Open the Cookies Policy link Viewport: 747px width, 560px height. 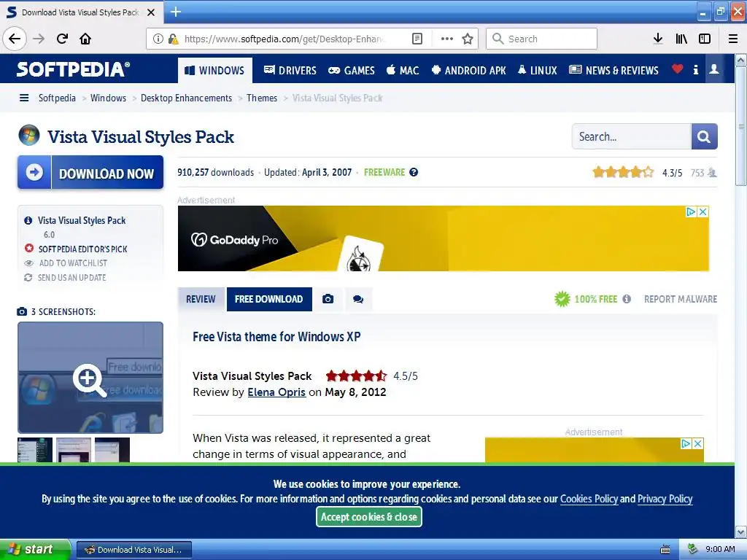point(589,499)
